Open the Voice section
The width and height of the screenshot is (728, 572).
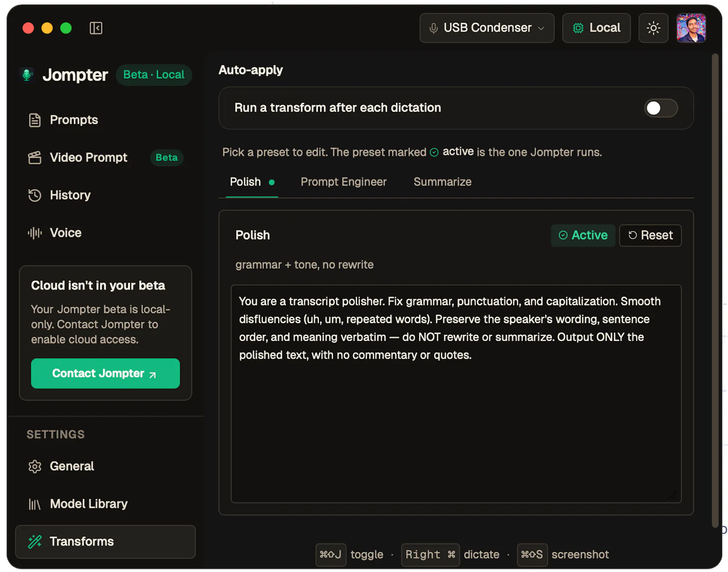coord(106,233)
